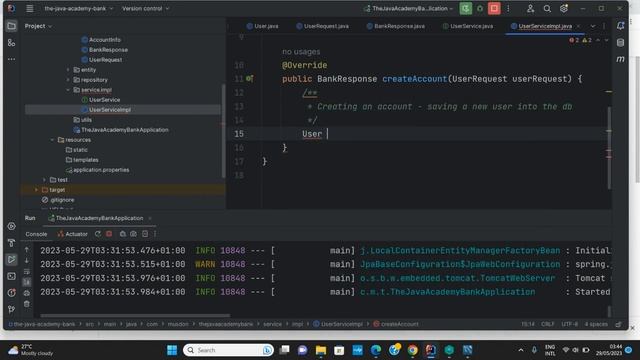Viewport: 640px width, 360px height.
Task: Rerun the application with green restart button
Action: [466, 8]
